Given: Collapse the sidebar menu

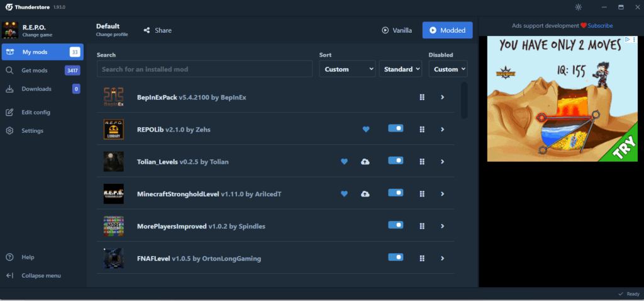Looking at the screenshot, I should coord(43,276).
